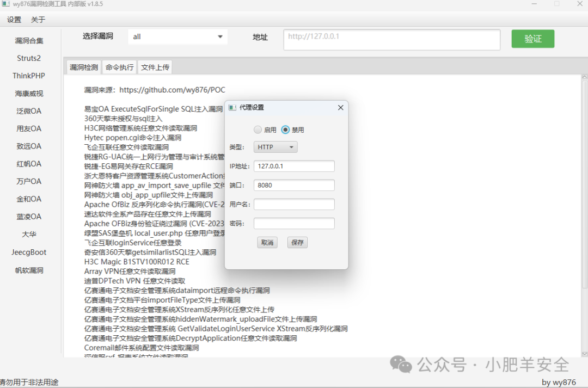
Task: Select JeecgBoot in the sidebar
Action: [29, 252]
